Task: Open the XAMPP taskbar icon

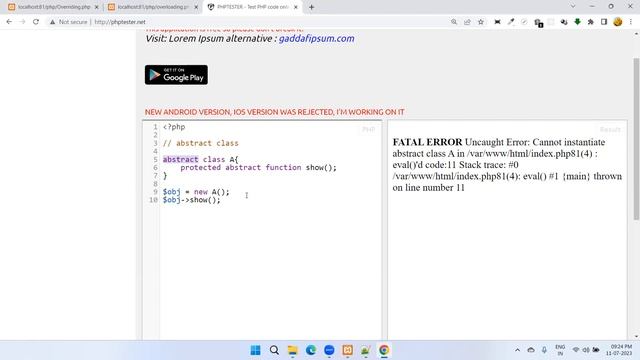Action: 347,350
